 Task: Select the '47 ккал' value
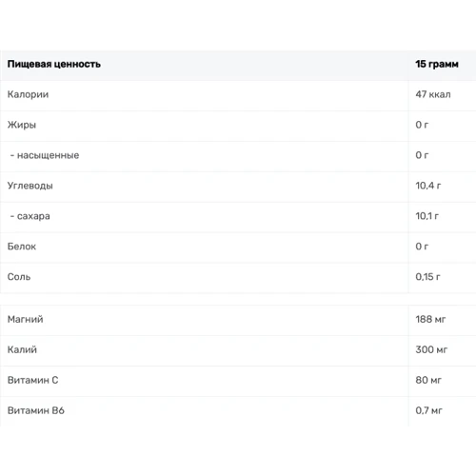pyautogui.click(x=433, y=94)
